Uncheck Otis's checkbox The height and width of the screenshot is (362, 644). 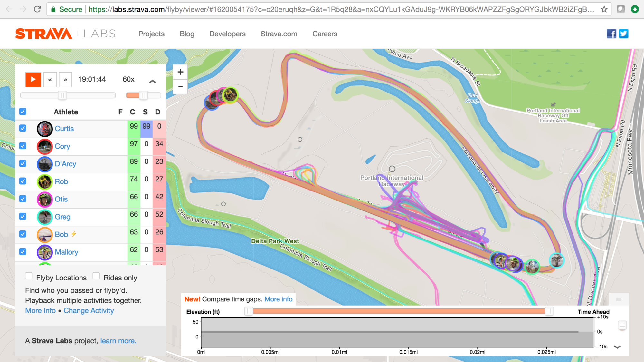coord(23,199)
